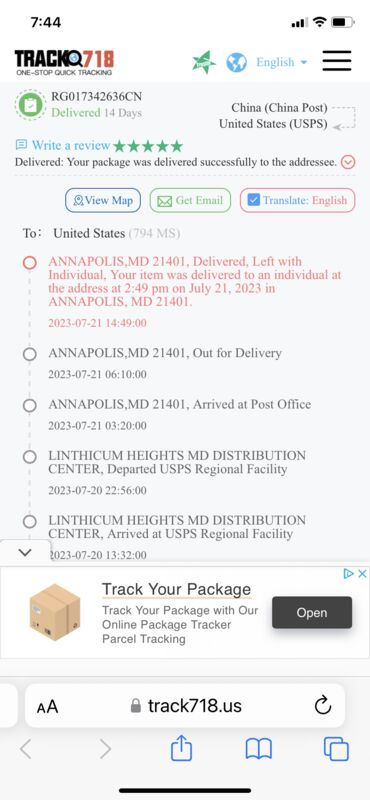Image resolution: width=370 pixels, height=800 pixels.
Task: Open Safari bookmarks book icon
Action: point(259,749)
